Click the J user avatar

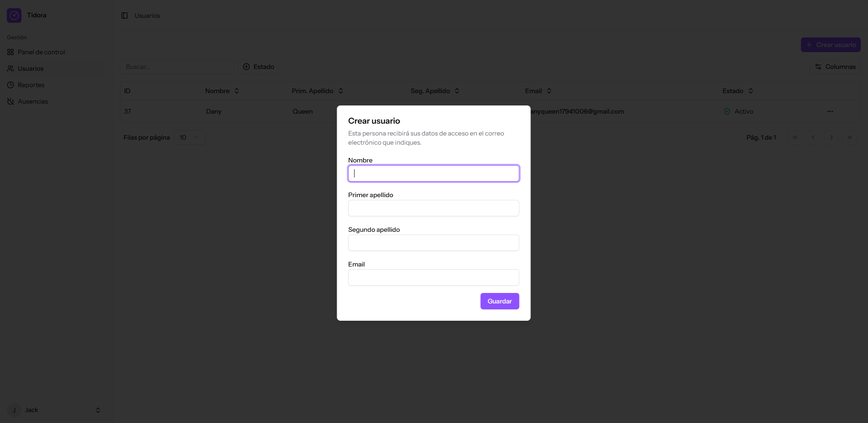14,410
